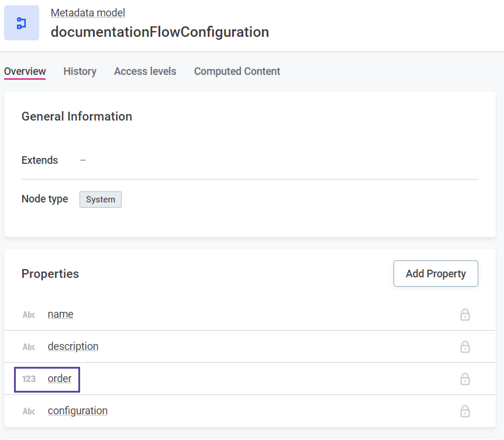Select the Overview tab

pos(25,71)
